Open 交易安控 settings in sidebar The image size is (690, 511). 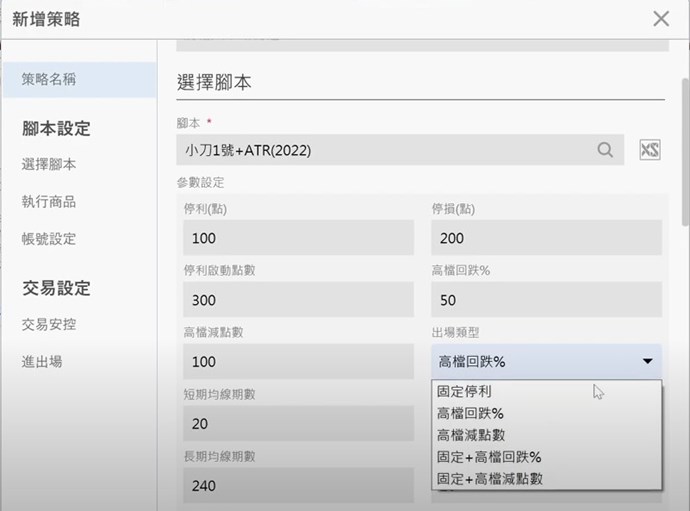49,324
